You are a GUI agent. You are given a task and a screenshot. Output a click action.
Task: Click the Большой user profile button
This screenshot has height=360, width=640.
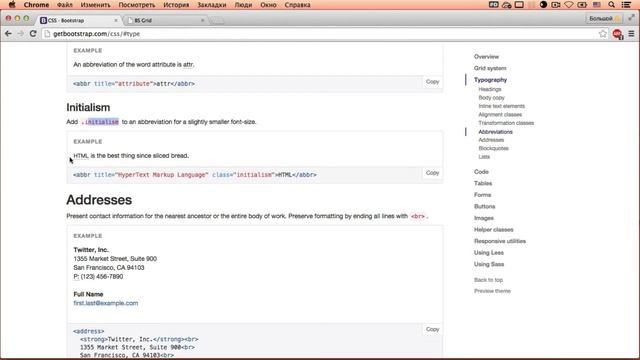point(604,18)
